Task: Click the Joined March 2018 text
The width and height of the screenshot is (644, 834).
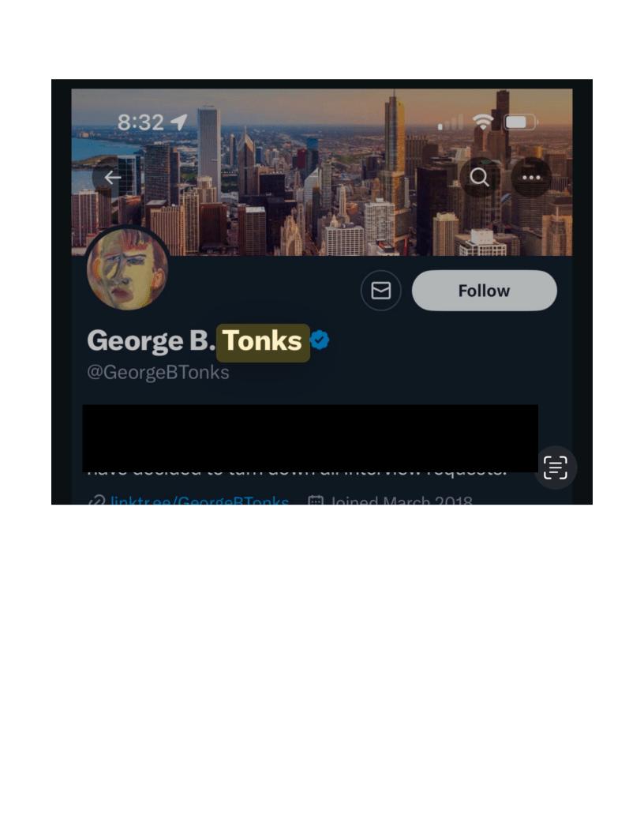Action: [401, 500]
